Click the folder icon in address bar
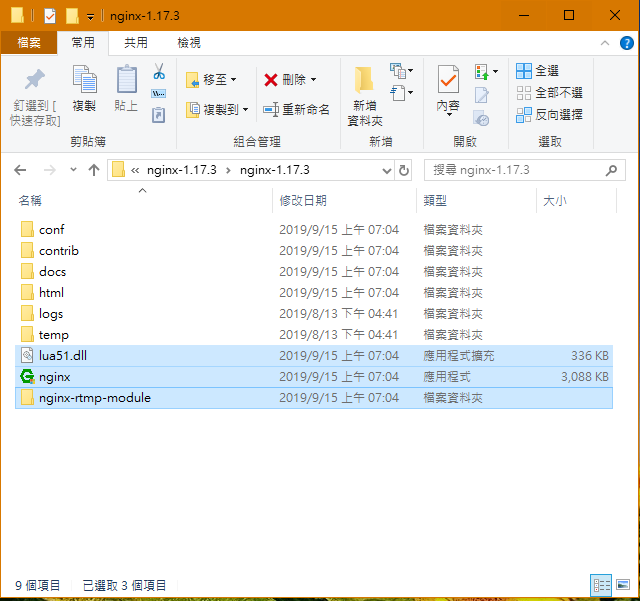This screenshot has height=601, width=640. tap(118, 170)
